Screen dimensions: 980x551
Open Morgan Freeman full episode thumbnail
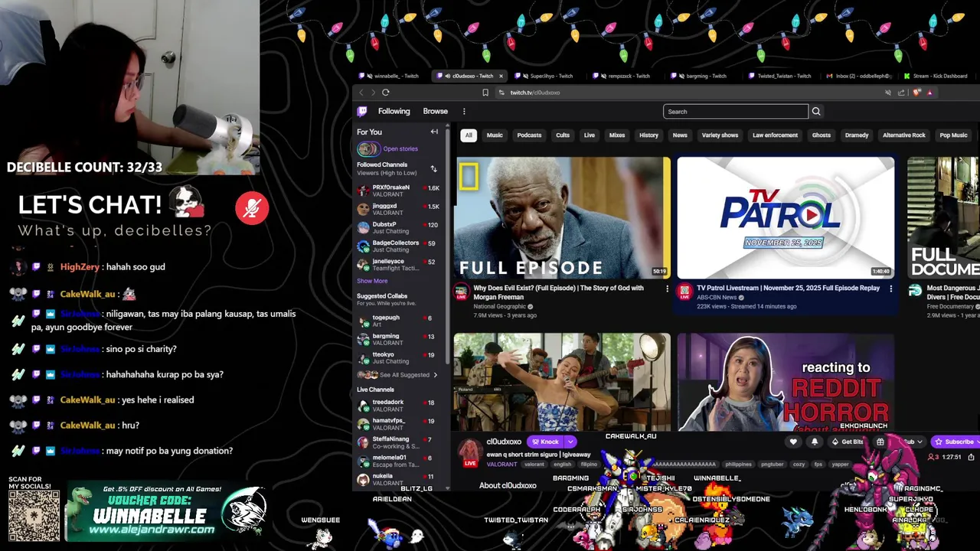(x=562, y=218)
